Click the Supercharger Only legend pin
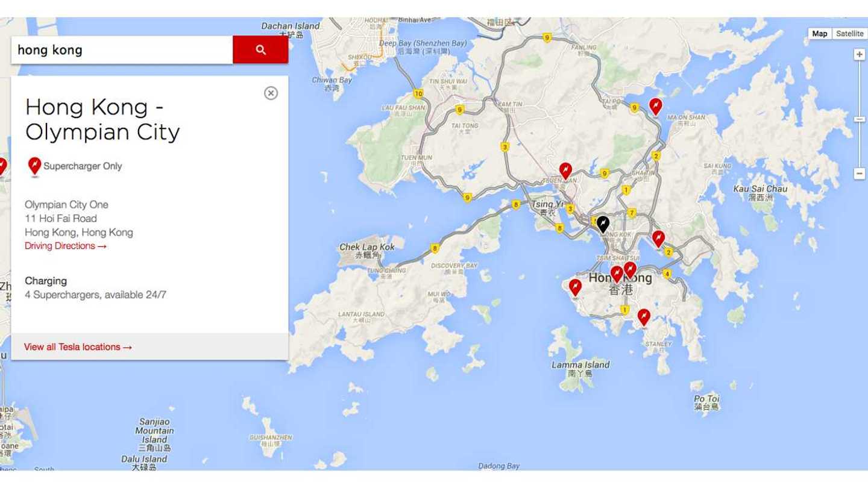Screen dimensions: 868x488 [34, 166]
